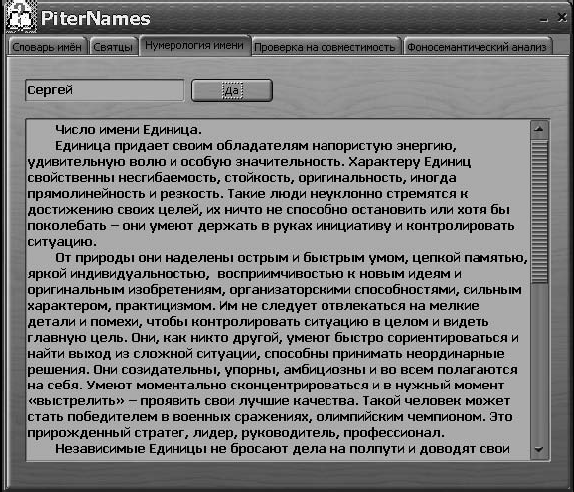Close the PiterNames window
This screenshot has height=492, width=574.
[x=562, y=18]
